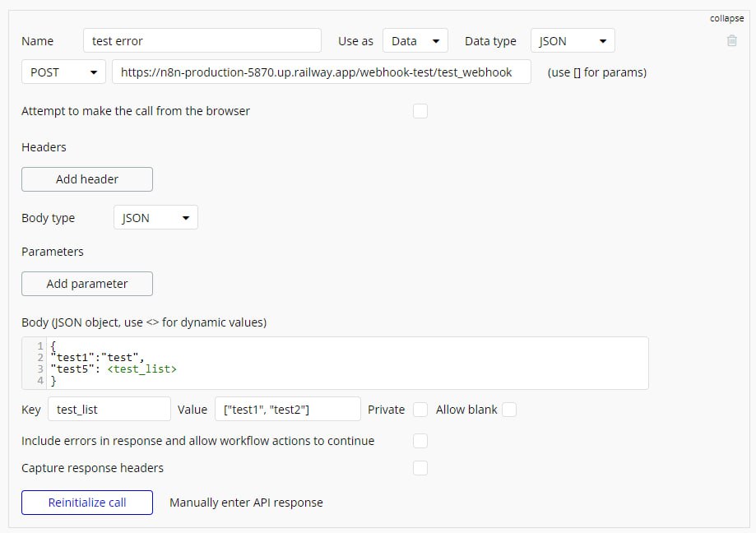Toggle Capture response headers checkbox

(x=420, y=468)
